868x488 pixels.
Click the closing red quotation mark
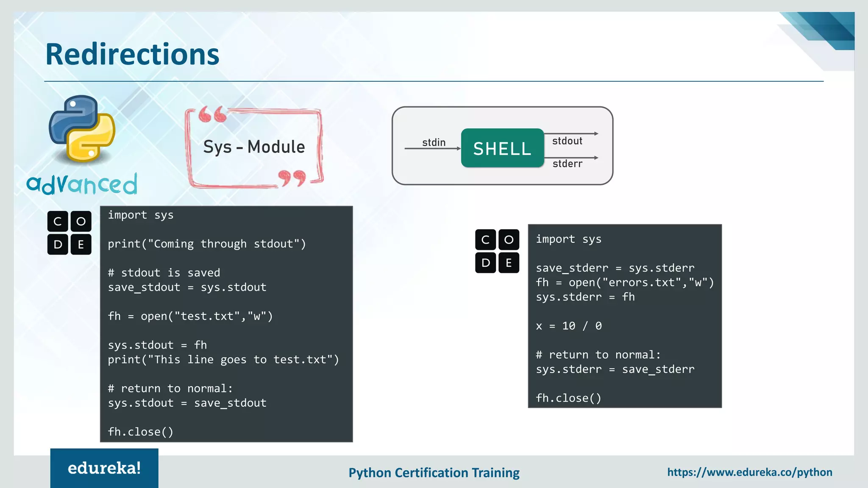(292, 178)
